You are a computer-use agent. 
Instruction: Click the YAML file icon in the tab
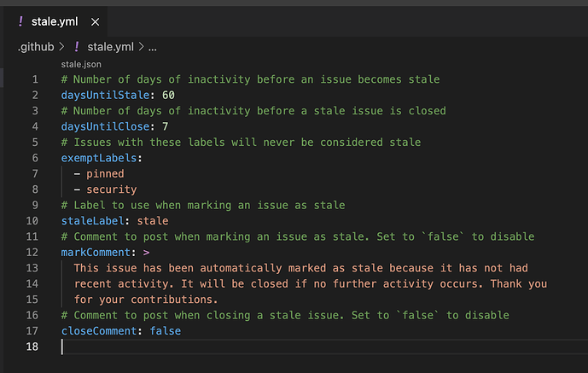(20, 21)
